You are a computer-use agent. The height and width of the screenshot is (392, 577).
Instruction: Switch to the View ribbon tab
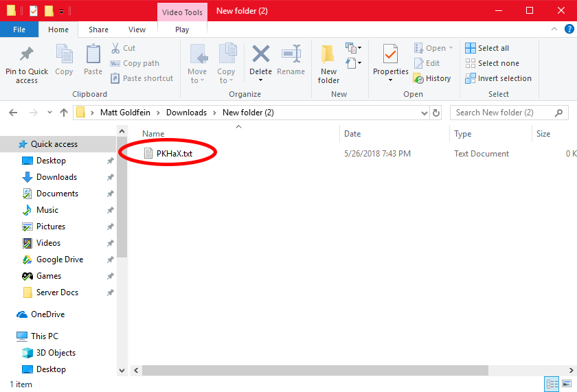[x=137, y=30]
